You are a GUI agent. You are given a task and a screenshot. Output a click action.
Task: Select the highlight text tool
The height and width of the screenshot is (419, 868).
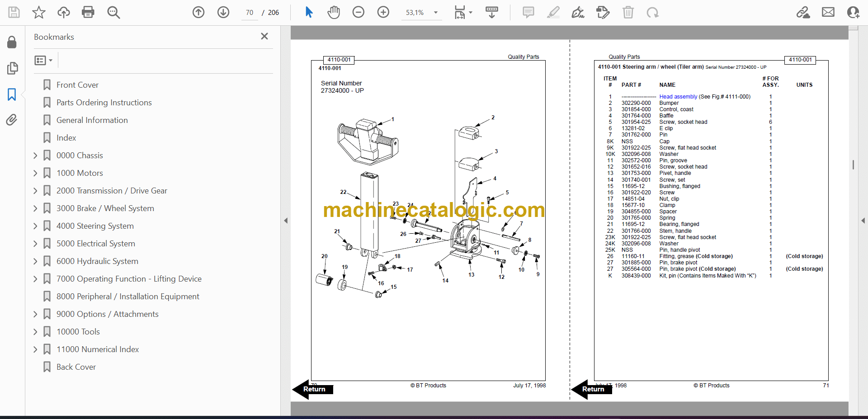pyautogui.click(x=553, y=12)
